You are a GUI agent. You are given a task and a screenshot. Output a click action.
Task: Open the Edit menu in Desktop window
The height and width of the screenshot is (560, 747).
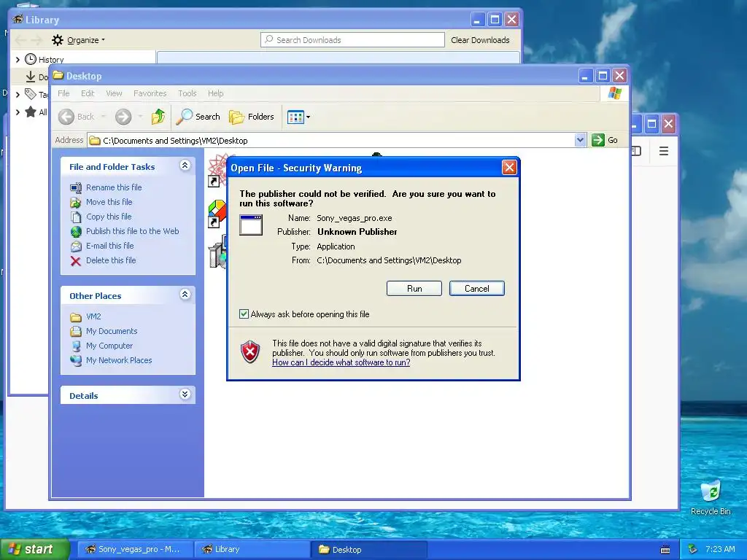pos(88,93)
